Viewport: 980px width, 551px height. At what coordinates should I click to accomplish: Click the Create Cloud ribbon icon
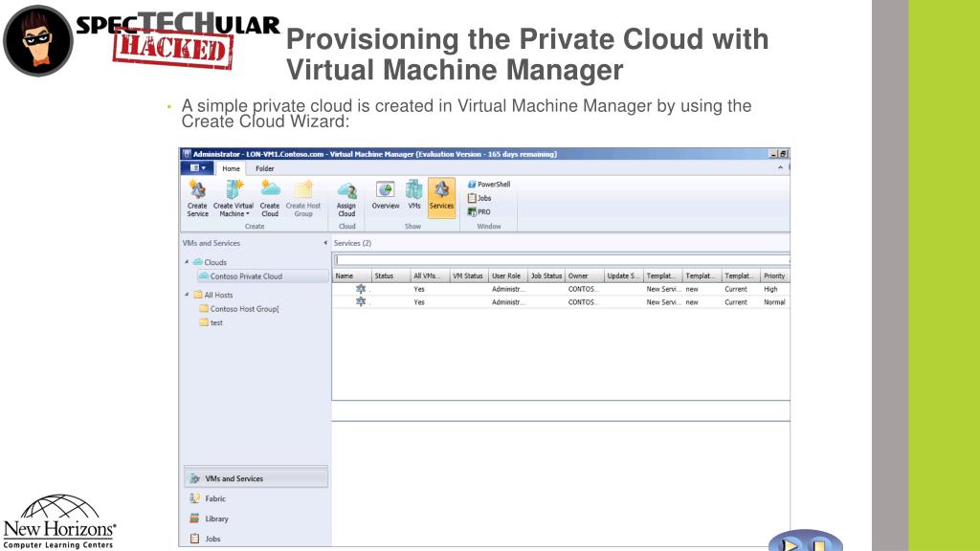(270, 199)
